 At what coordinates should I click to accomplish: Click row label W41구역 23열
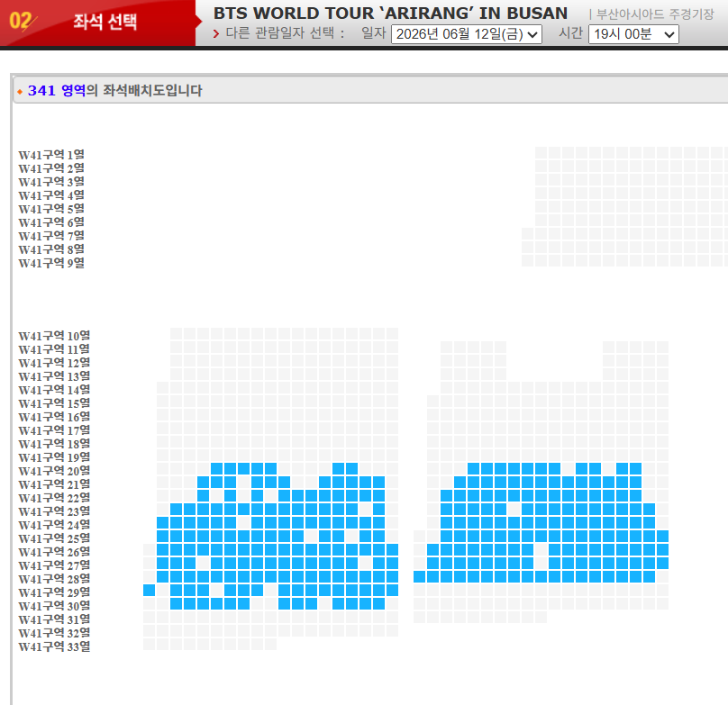[54, 511]
